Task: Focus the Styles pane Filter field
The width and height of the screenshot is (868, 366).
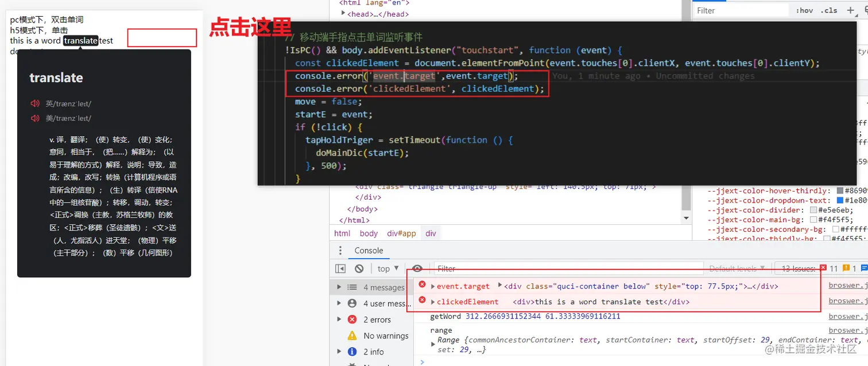Action: [741, 10]
